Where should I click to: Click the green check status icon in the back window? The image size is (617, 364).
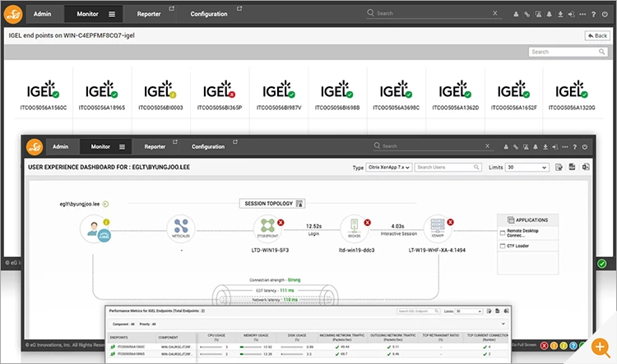click(x=602, y=264)
